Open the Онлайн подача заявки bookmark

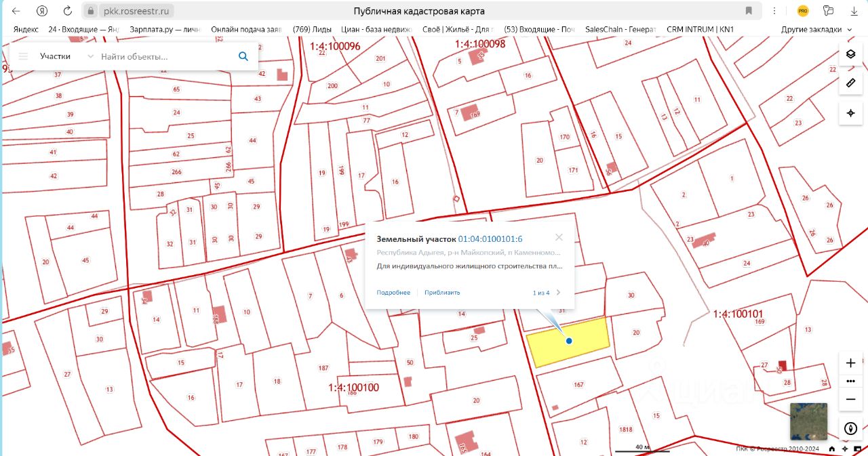pyautogui.click(x=246, y=29)
